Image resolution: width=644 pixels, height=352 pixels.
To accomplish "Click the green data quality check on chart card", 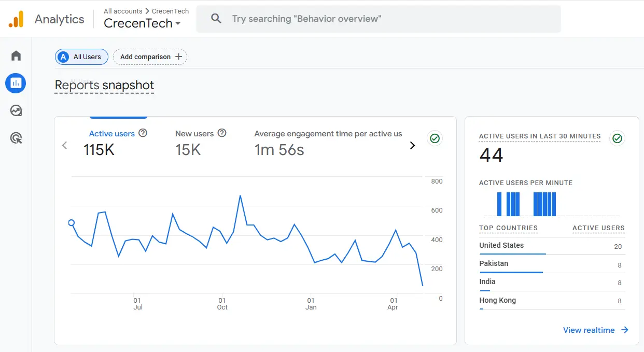I will [435, 138].
